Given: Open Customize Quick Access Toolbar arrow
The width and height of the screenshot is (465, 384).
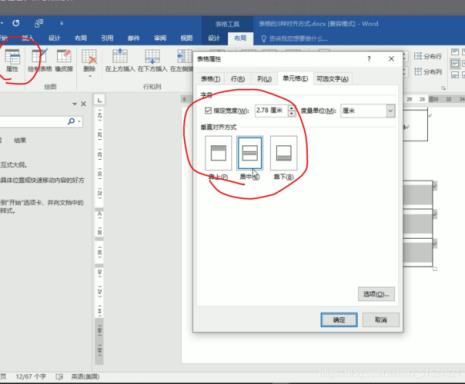Looking at the screenshot, I should point(61,24).
